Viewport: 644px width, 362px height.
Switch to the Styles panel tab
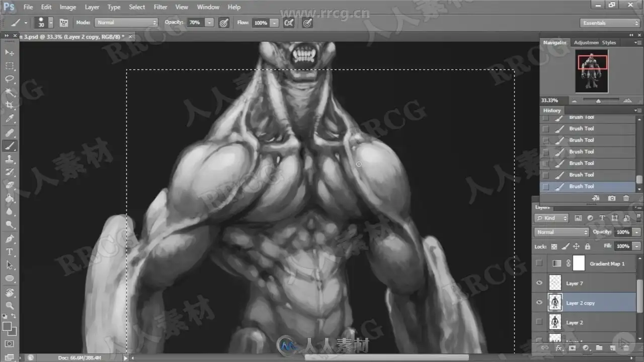tap(609, 43)
